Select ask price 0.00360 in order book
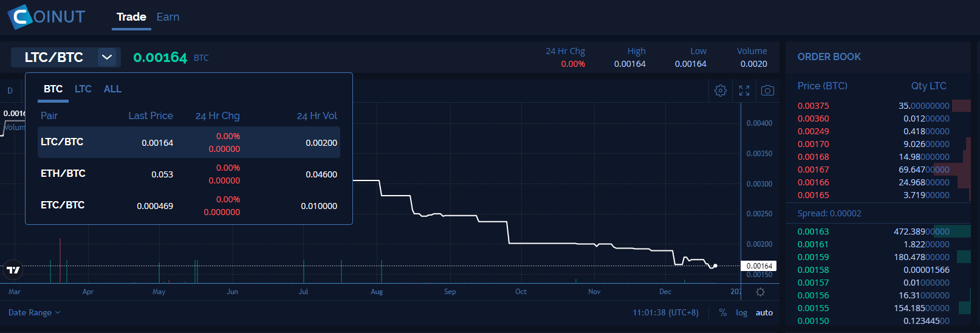The width and height of the screenshot is (980, 333). 814,118
